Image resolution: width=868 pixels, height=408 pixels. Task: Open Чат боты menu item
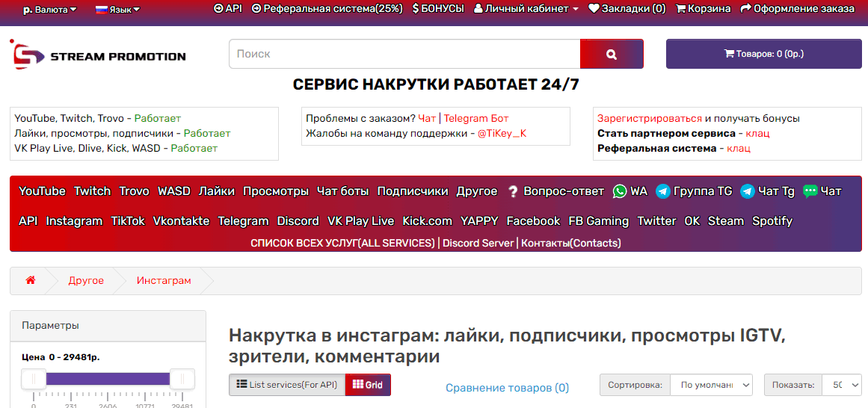point(343,191)
